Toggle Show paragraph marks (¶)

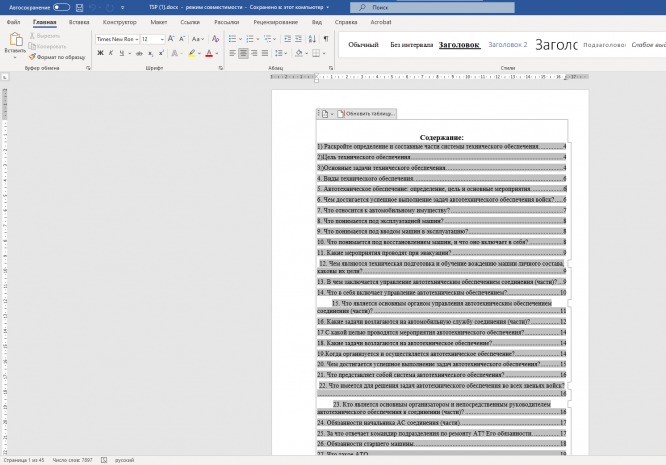pyautogui.click(x=326, y=39)
